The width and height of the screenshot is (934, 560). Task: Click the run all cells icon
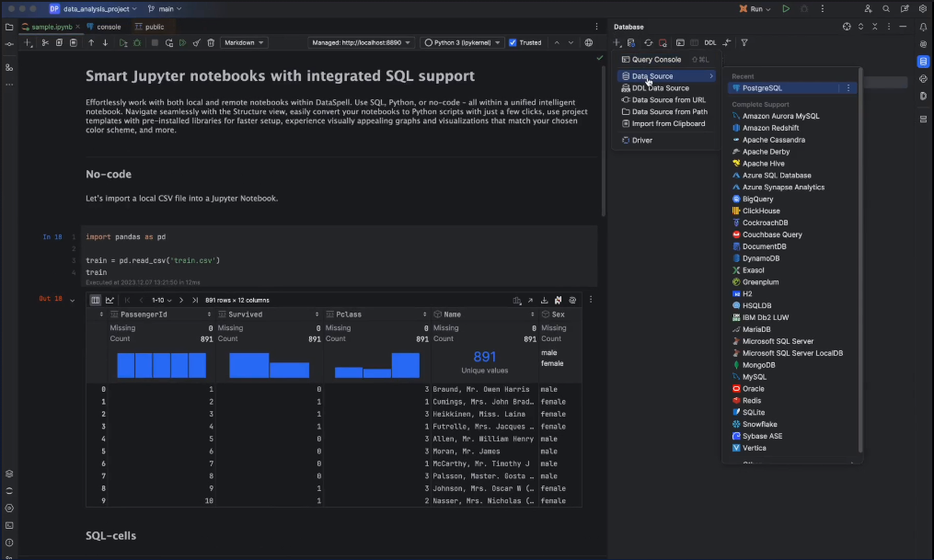183,43
